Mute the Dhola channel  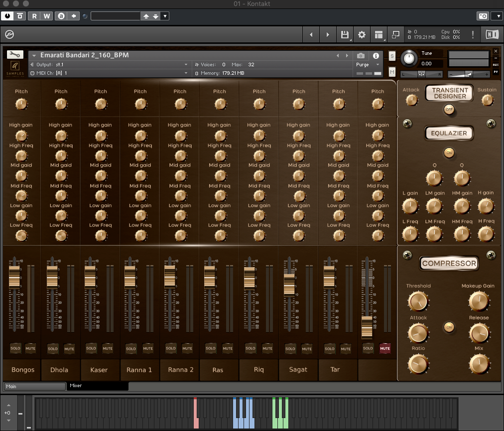69,349
